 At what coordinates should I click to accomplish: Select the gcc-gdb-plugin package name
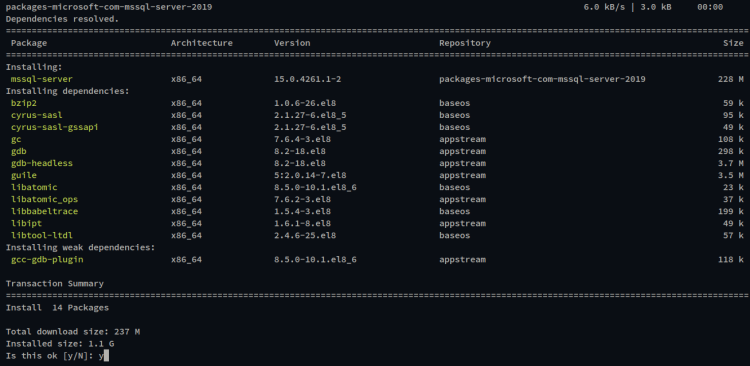(47, 259)
